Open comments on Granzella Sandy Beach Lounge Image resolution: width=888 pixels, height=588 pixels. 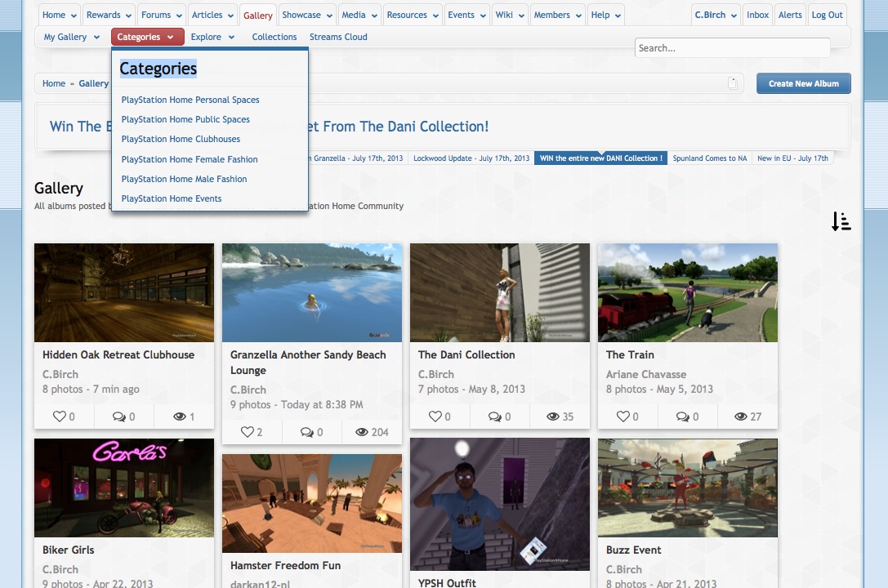[307, 432]
